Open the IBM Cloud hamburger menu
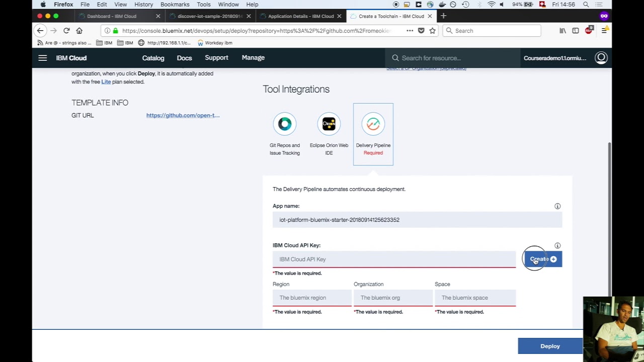This screenshot has height=362, width=644. (43, 58)
